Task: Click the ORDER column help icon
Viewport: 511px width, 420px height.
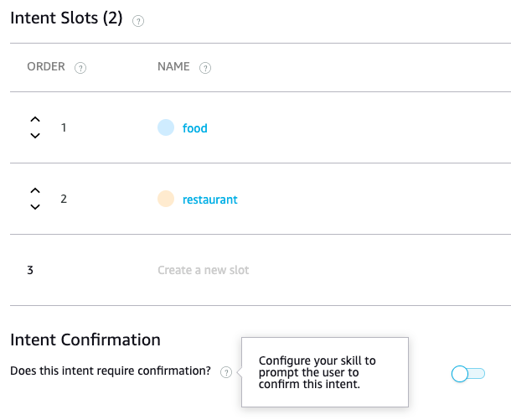Action: pos(80,68)
